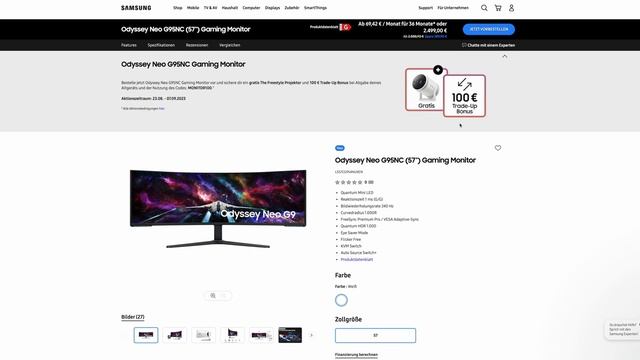Open the expert chat widget at right edge

point(623,329)
